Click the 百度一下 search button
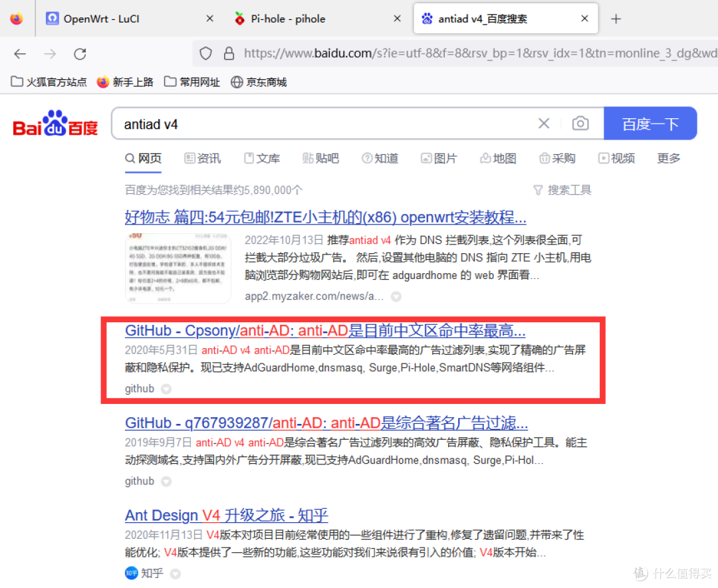The image size is (718, 588). (x=650, y=124)
